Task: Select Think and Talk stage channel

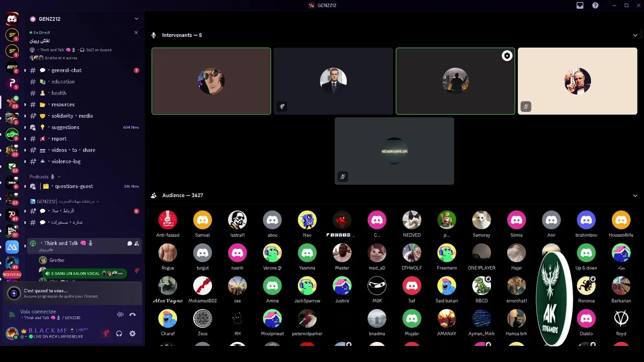Action: (83, 245)
